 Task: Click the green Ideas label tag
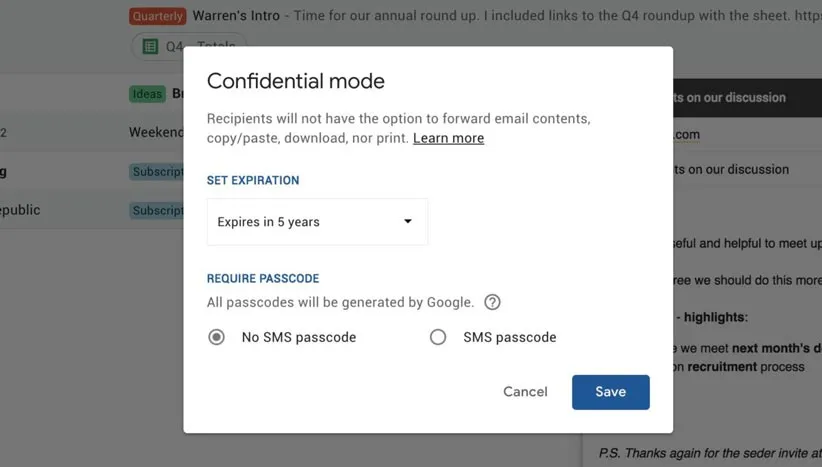pos(147,94)
